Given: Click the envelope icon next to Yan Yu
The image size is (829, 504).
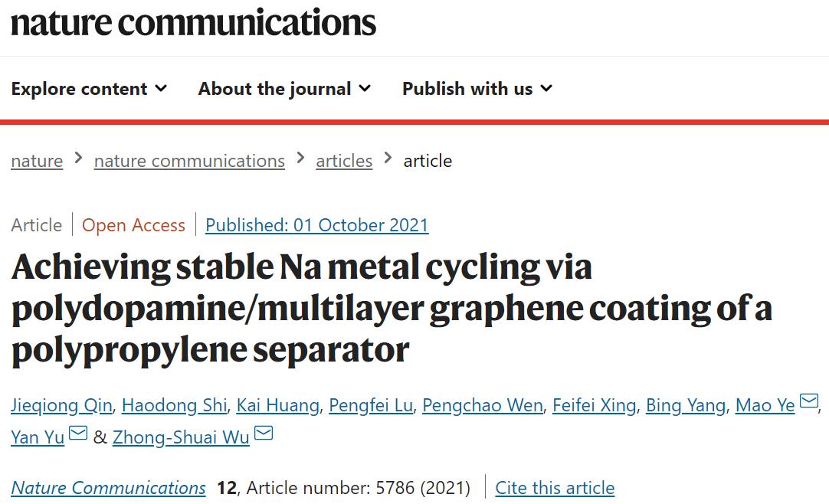Looking at the screenshot, I should 78,434.
